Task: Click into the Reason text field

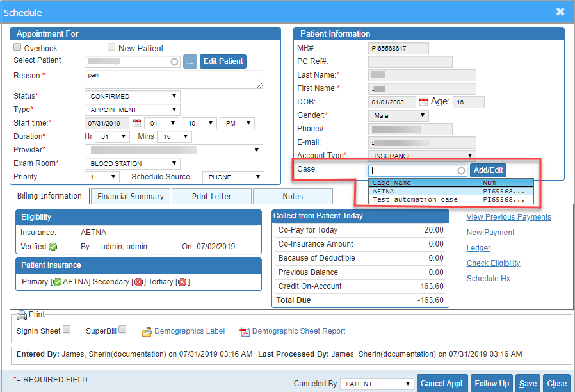Action: point(173,79)
